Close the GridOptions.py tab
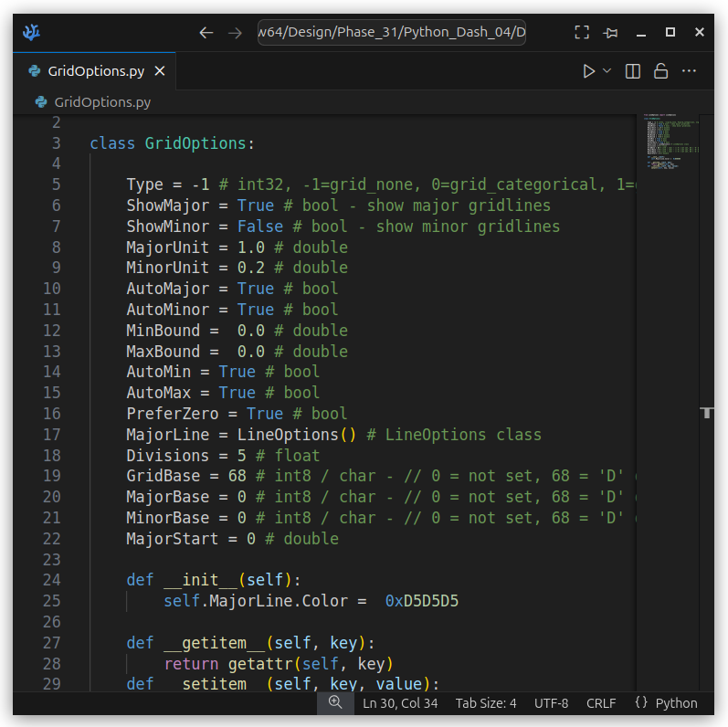The height and width of the screenshot is (727, 728). tap(160, 71)
